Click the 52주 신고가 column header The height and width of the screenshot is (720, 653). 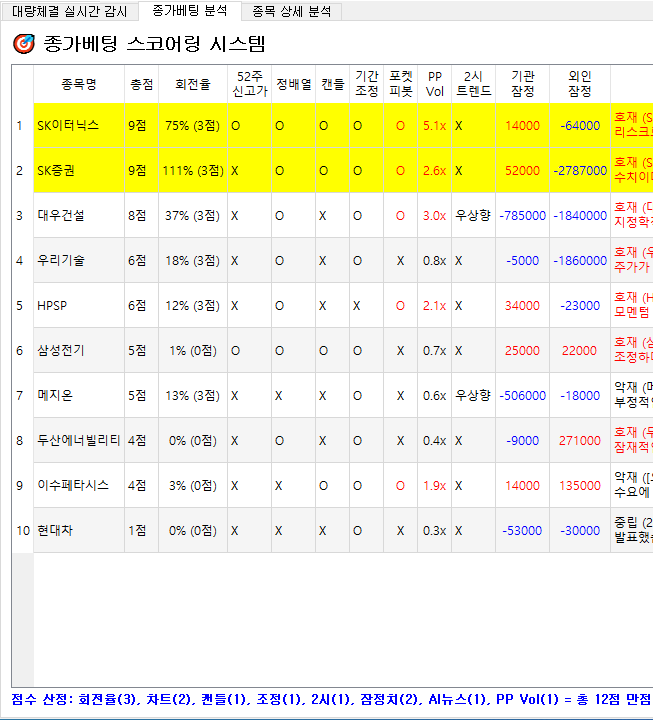click(249, 84)
